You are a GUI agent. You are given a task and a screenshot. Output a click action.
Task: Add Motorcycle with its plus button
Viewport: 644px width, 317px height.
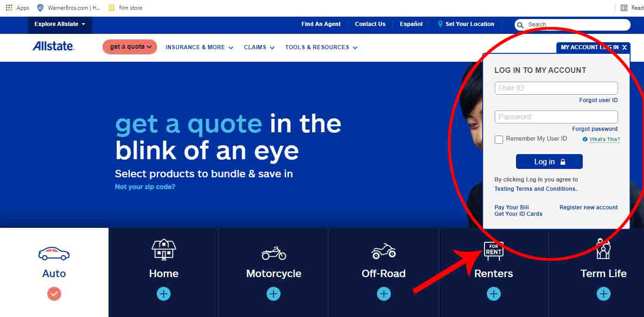[274, 294]
